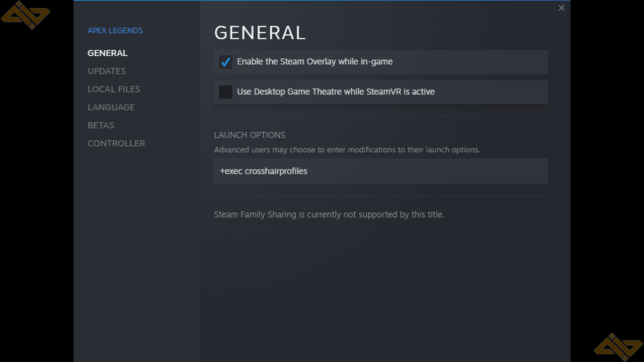The image size is (644, 362).
Task: Close the properties window with X
Action: point(561,8)
